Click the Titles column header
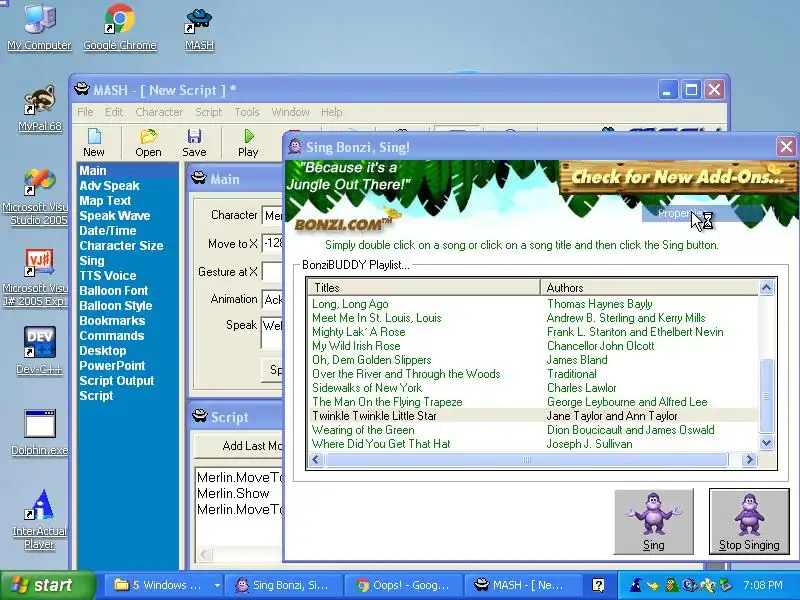 point(423,287)
